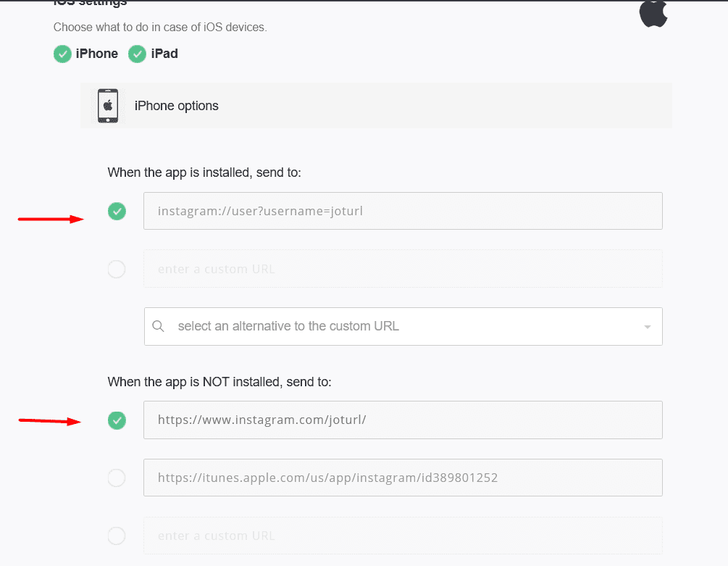Click the https://www.instagram.com/joturl/ field
728x566 pixels.
click(403, 420)
